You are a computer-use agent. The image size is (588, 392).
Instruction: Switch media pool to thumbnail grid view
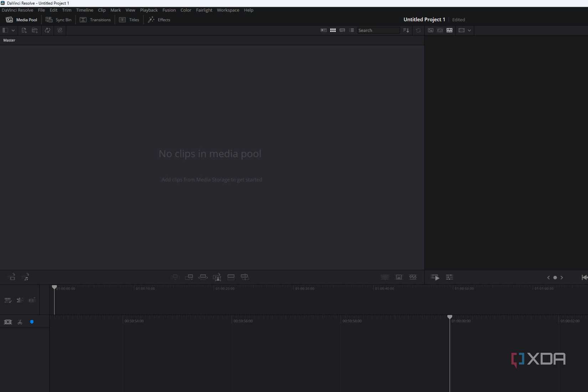pos(333,30)
